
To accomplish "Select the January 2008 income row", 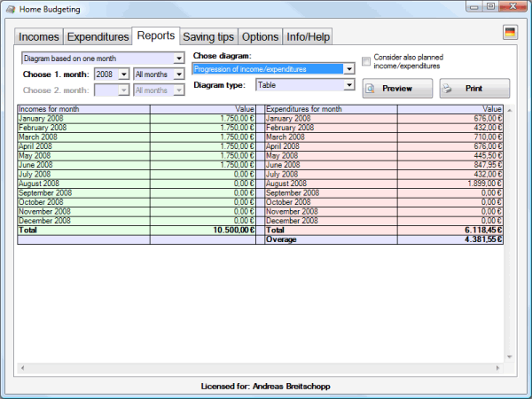I will tap(83, 118).
